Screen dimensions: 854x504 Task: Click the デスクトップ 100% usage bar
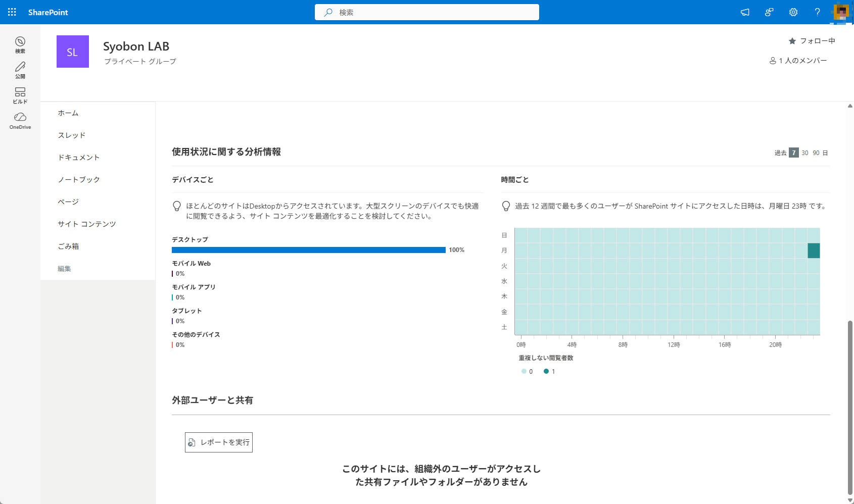(309, 250)
